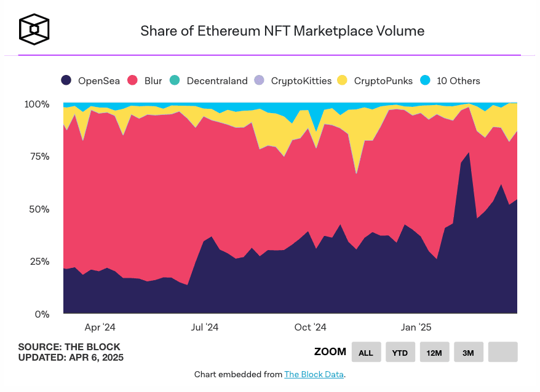Viewport: 540px width, 392px height.
Task: Select the OpenSea legend dot
Action: pos(66,80)
